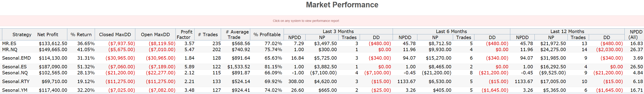Click the % Return column header

[81, 35]
